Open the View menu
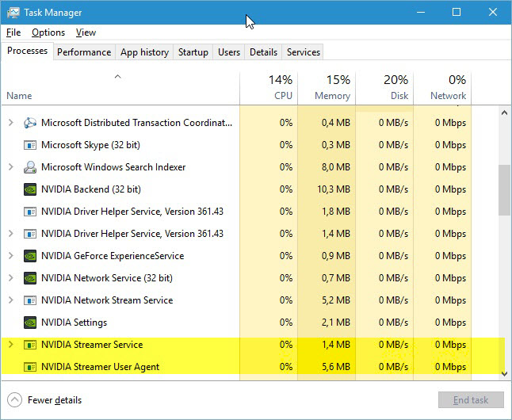 pyautogui.click(x=86, y=32)
